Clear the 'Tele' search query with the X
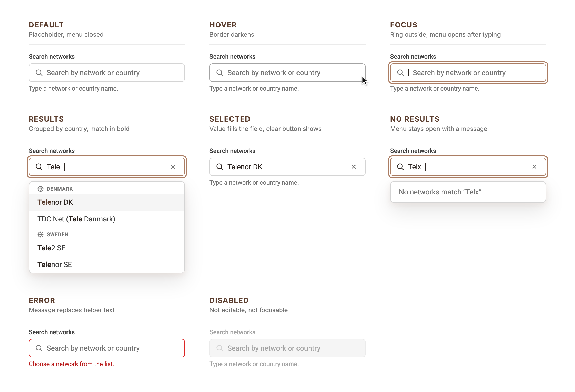Viewport: 575px width, 392px height. pyautogui.click(x=173, y=167)
